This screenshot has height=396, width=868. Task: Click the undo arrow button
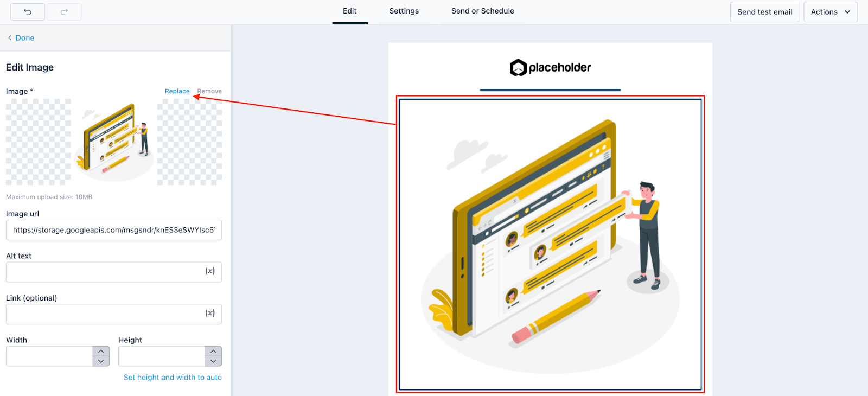(28, 12)
